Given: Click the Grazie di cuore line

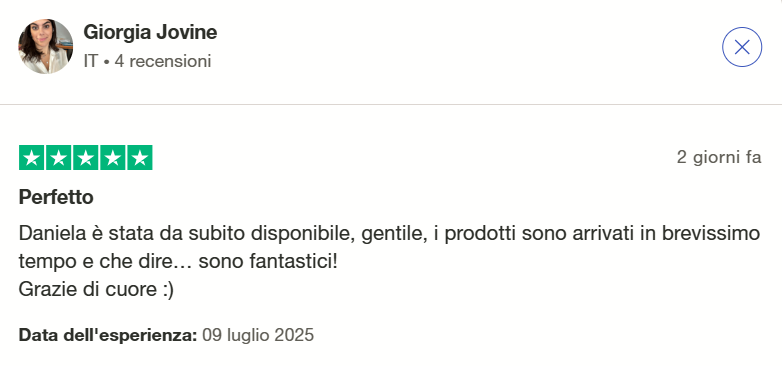Looking at the screenshot, I should (96, 289).
